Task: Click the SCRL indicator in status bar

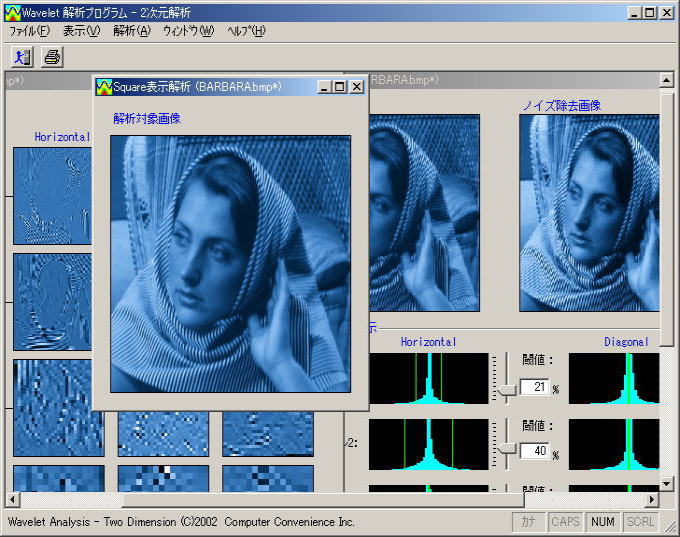Action: click(640, 521)
